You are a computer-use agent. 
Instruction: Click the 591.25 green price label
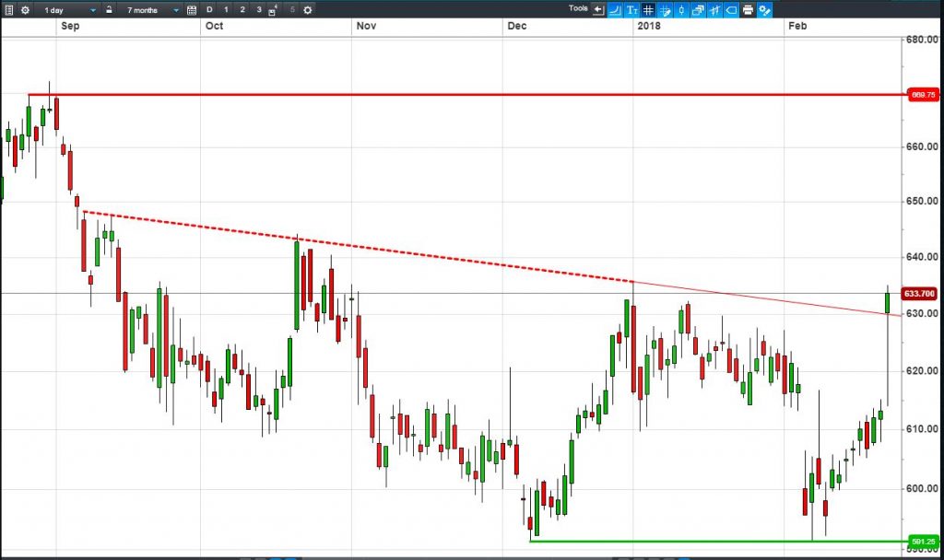pyautogui.click(x=923, y=542)
